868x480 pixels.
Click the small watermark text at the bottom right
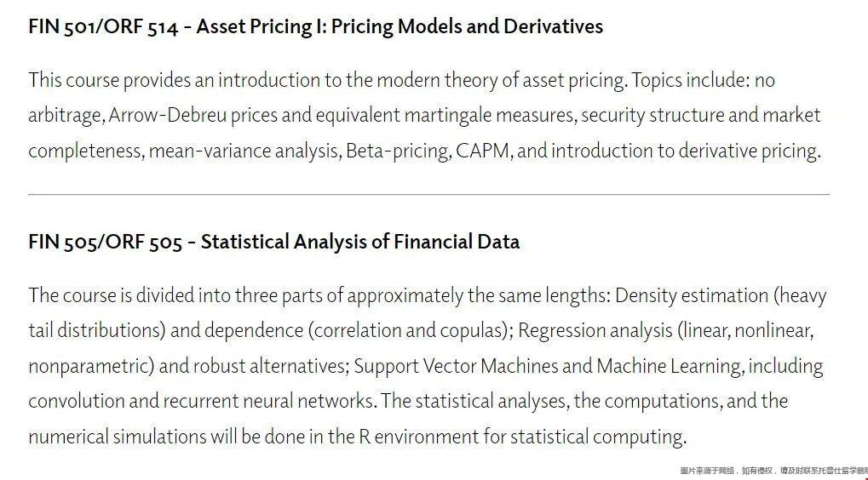tap(773, 471)
